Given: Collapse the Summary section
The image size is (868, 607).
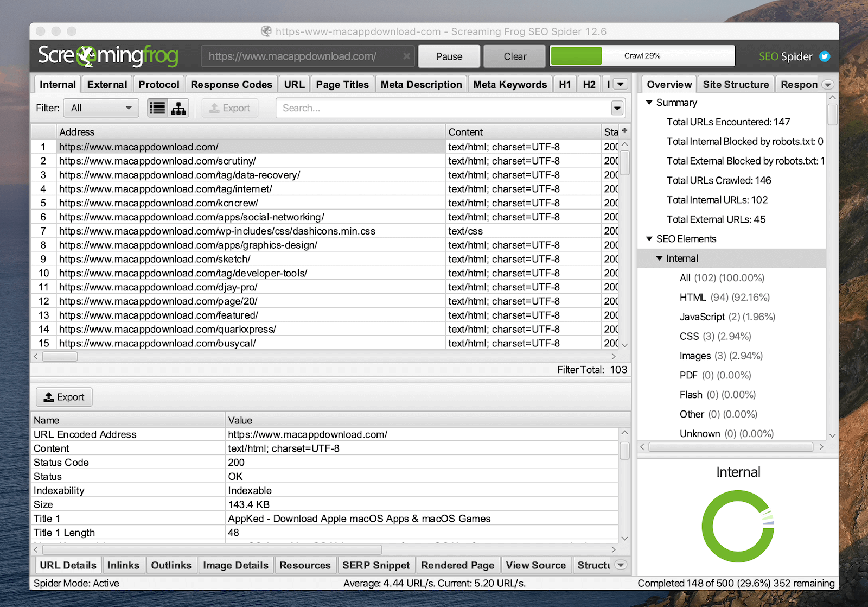Looking at the screenshot, I should 649,103.
